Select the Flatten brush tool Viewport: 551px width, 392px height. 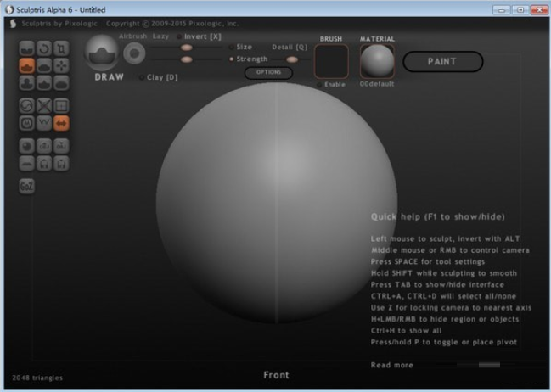pos(44,65)
